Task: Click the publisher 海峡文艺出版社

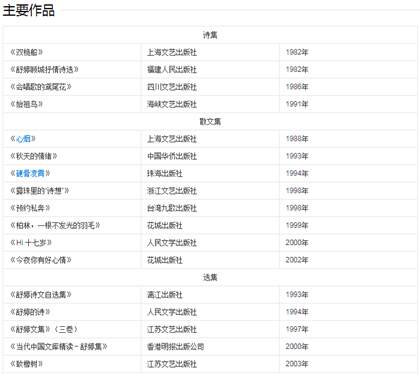Action: [172, 104]
